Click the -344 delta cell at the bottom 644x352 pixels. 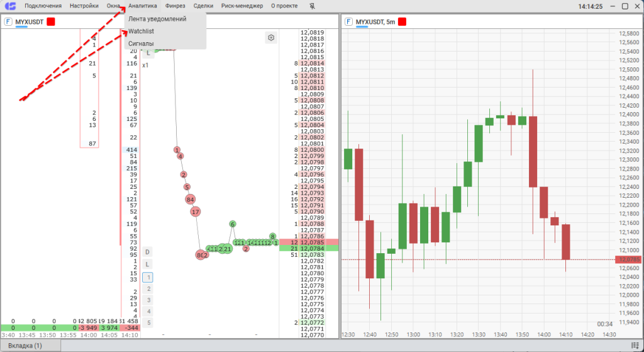(131, 327)
